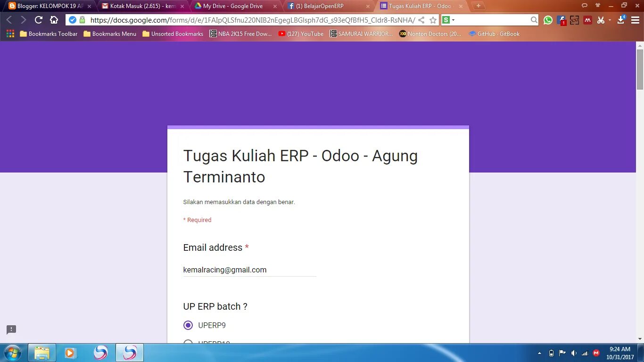Screen dimensions: 644x362
Task: Open the Unsorted Bookmarks folder
Action: tap(173, 34)
